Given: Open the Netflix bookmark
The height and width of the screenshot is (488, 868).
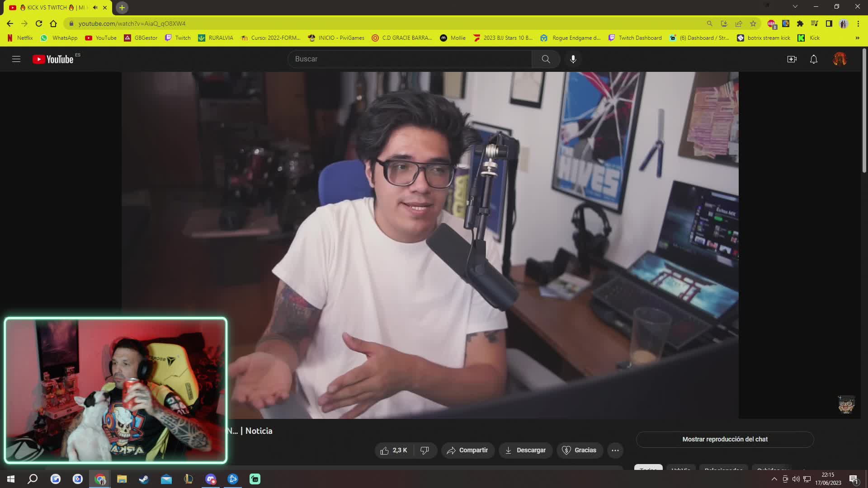Looking at the screenshot, I should tap(20, 38).
